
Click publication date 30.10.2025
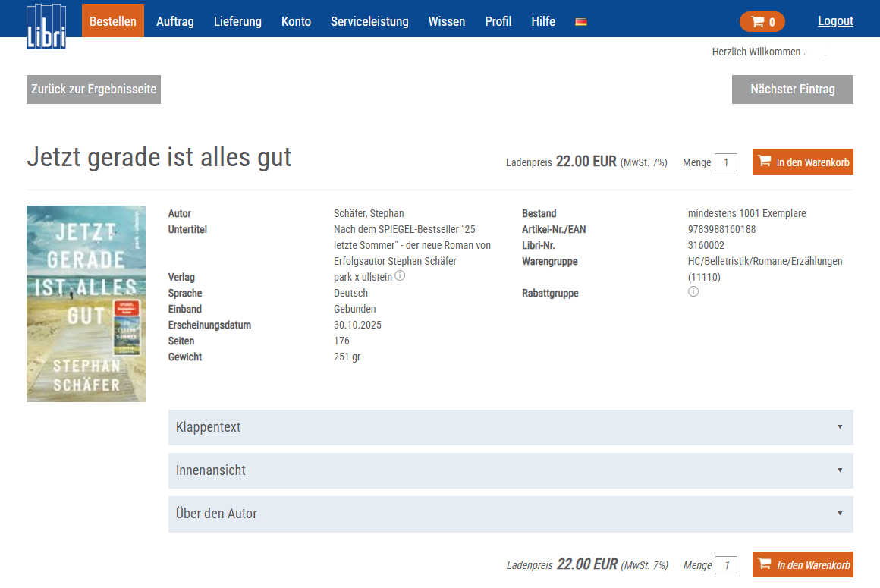pyautogui.click(x=357, y=325)
